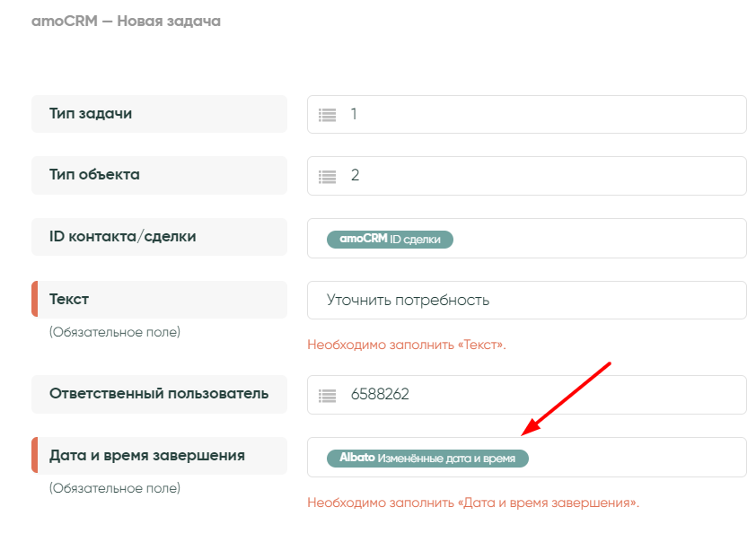Viewport: 756px width, 542px height.
Task: Click the ID контакта/сделки label
Action: 122,237
